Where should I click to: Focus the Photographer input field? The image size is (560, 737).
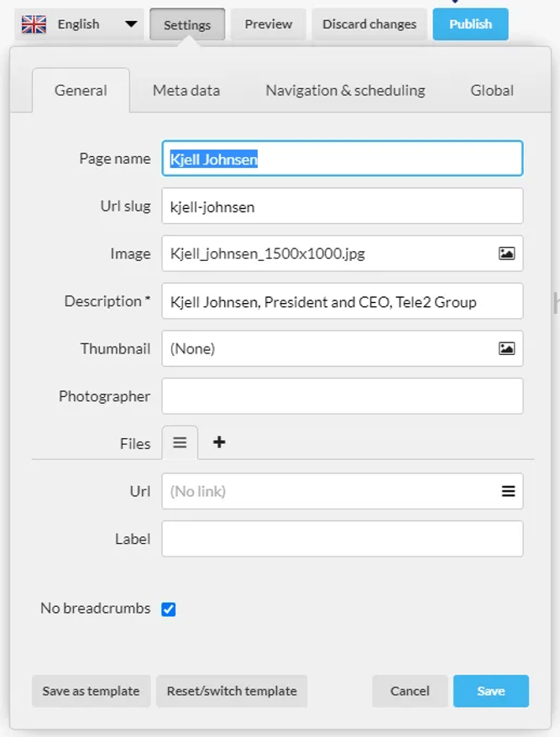click(343, 396)
